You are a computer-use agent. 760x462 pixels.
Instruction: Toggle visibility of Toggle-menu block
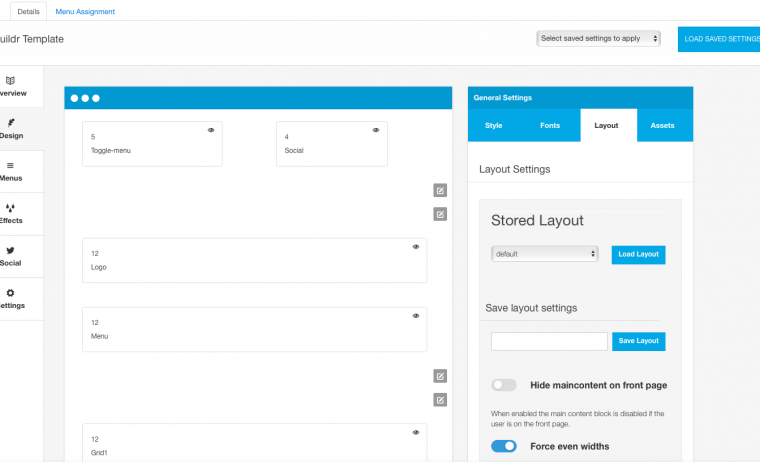(211, 130)
